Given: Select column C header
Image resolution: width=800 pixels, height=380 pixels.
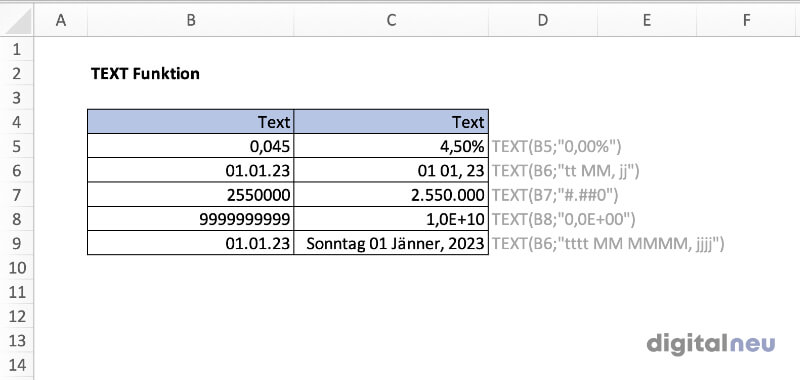Looking at the screenshot, I should [x=391, y=20].
